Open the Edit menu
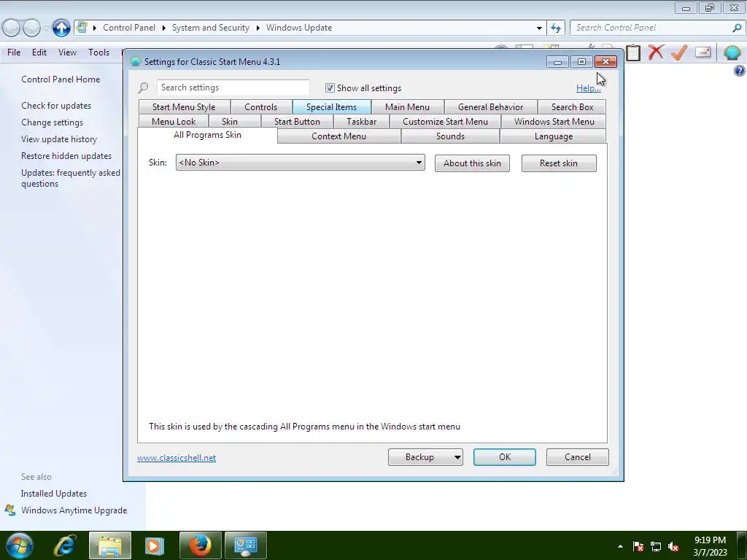Viewport: 747px width, 560px height. (39, 52)
